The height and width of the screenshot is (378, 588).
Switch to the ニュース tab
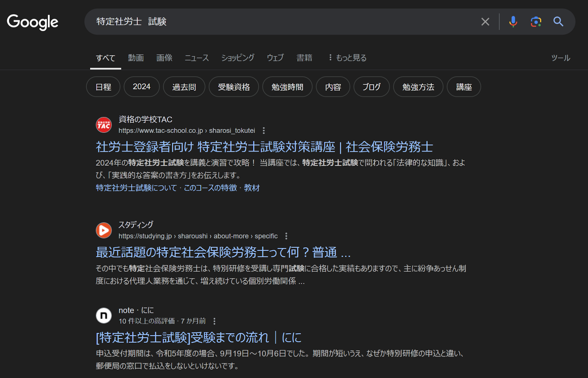(x=197, y=58)
